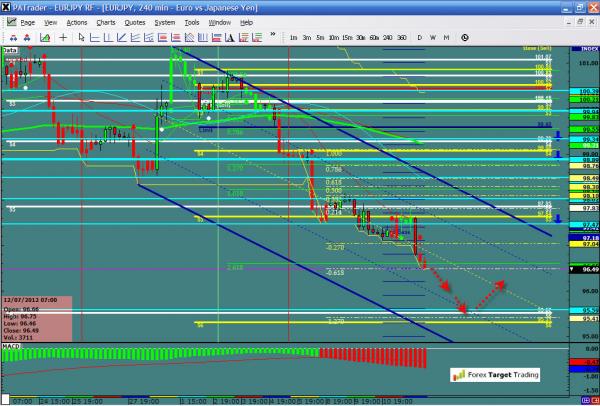Switch chart to 240 minute timeframe
This screenshot has height=406, width=600.
(x=388, y=38)
